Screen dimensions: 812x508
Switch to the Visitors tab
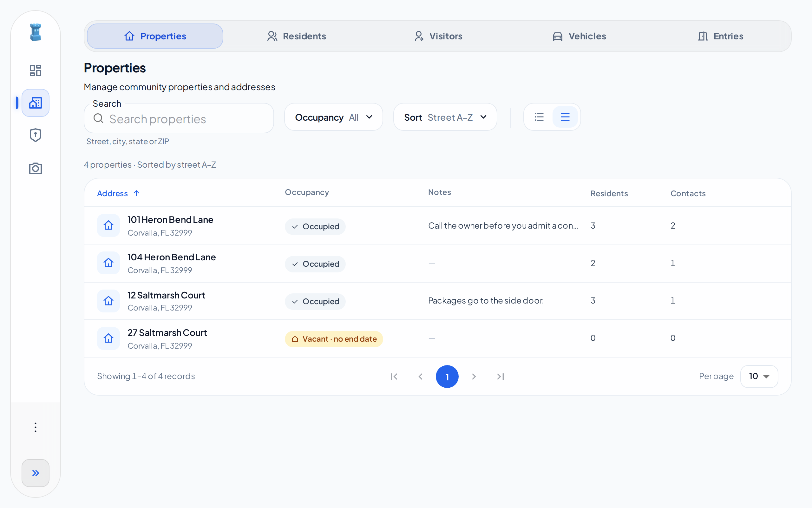(438, 36)
